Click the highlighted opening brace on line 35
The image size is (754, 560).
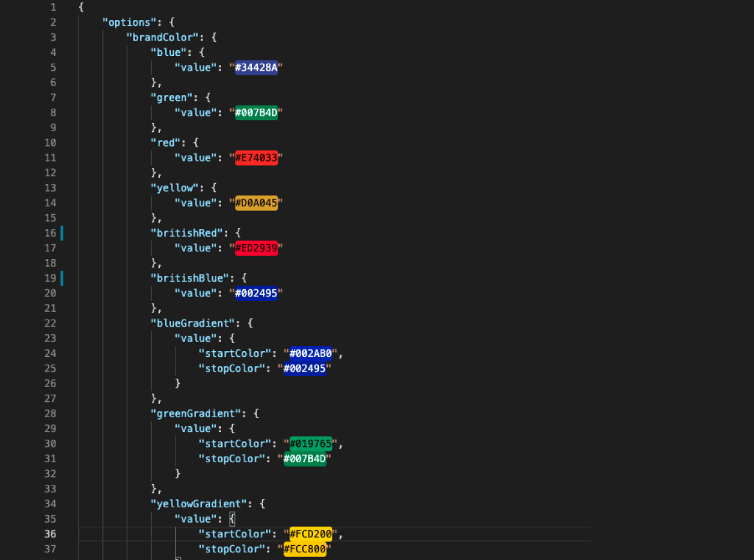coord(232,519)
